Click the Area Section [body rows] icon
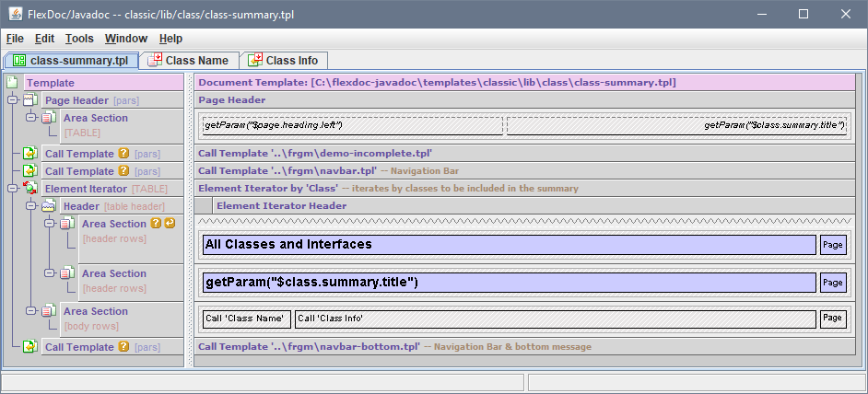The height and width of the screenshot is (394, 868). coord(49,311)
